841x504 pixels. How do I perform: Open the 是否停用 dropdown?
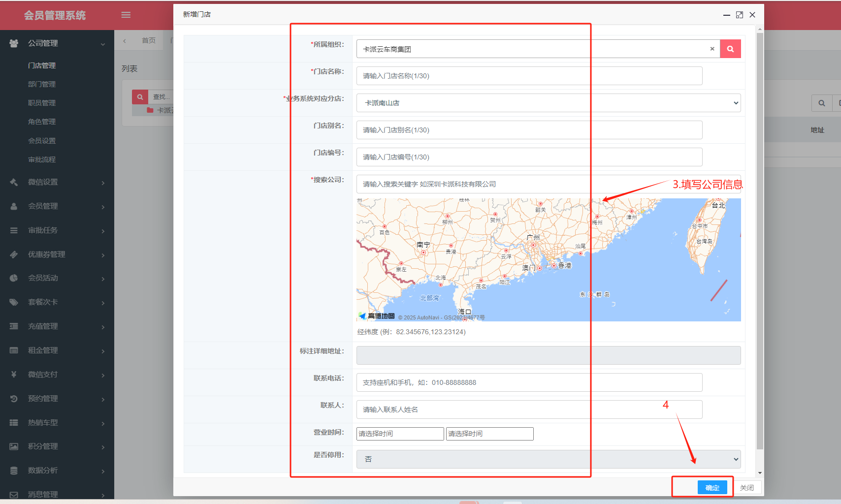[x=548, y=459]
